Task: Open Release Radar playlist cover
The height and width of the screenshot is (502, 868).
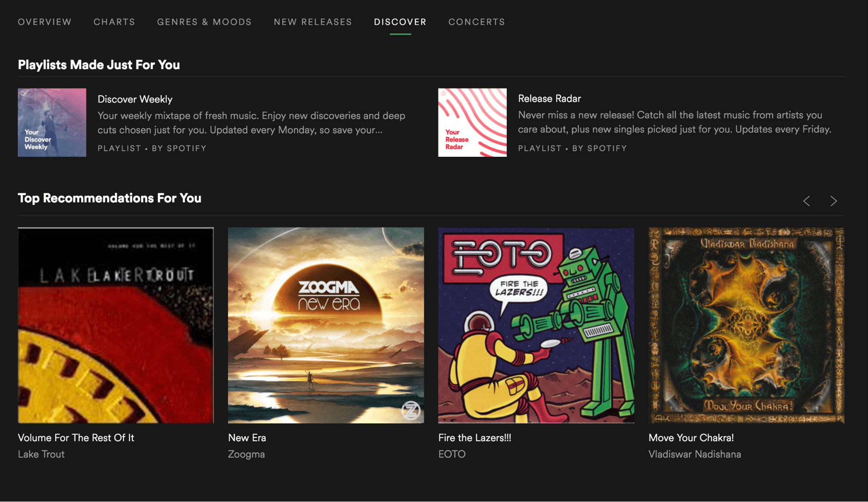Action: tap(472, 122)
